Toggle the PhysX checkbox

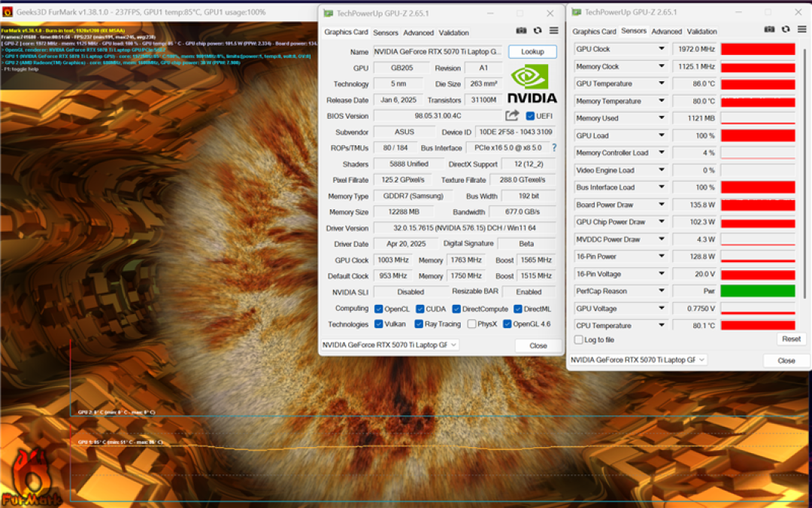471,324
